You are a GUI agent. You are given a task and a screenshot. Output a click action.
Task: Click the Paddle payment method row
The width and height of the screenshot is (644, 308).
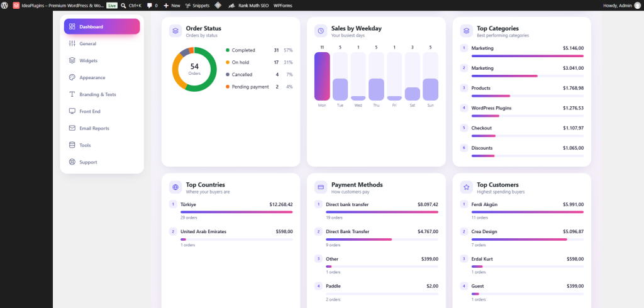pyautogui.click(x=376, y=291)
